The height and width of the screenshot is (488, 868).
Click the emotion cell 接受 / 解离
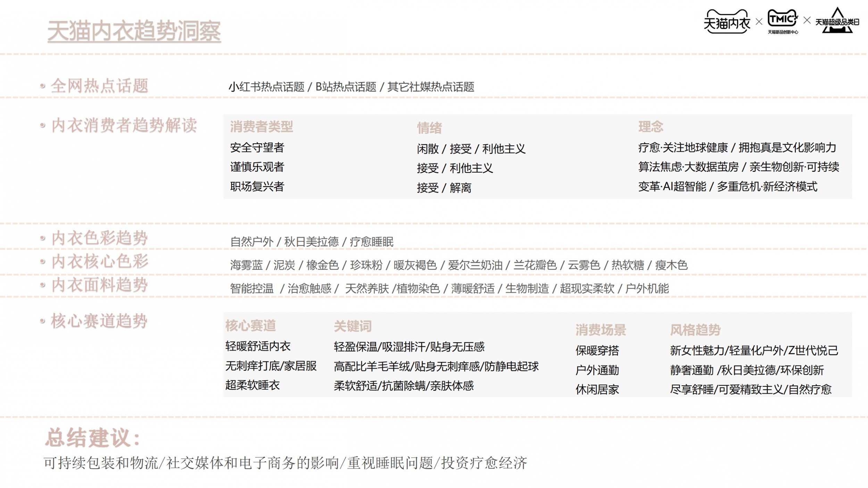444,188
